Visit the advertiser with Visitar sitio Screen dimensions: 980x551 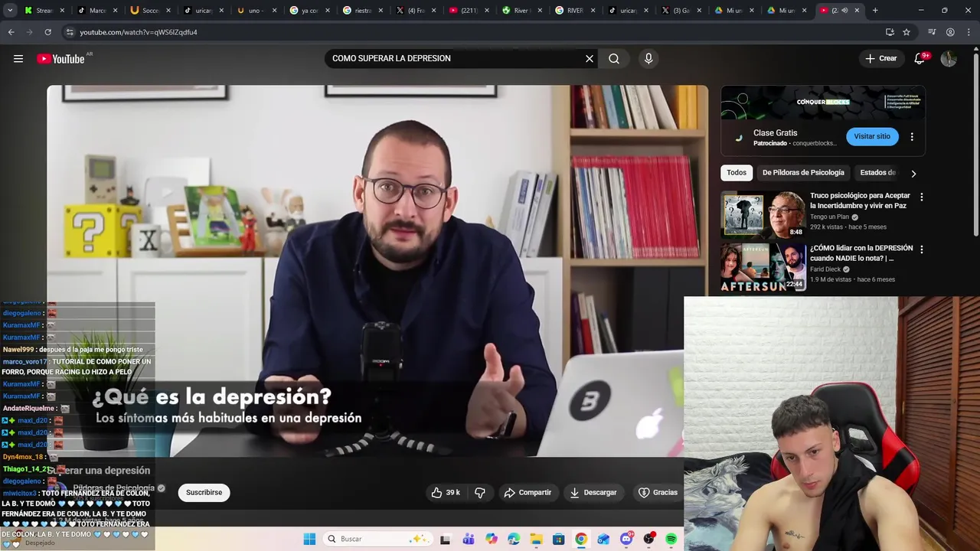[872, 137]
